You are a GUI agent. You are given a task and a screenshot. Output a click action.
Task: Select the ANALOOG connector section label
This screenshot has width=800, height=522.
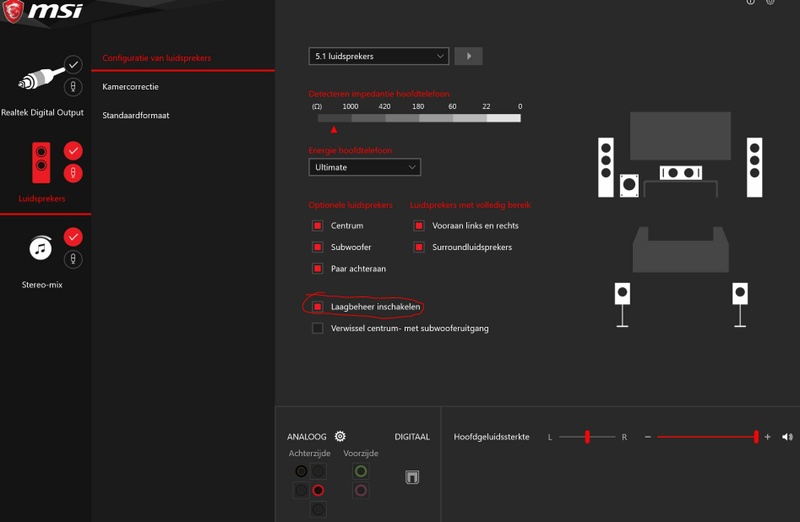(307, 437)
